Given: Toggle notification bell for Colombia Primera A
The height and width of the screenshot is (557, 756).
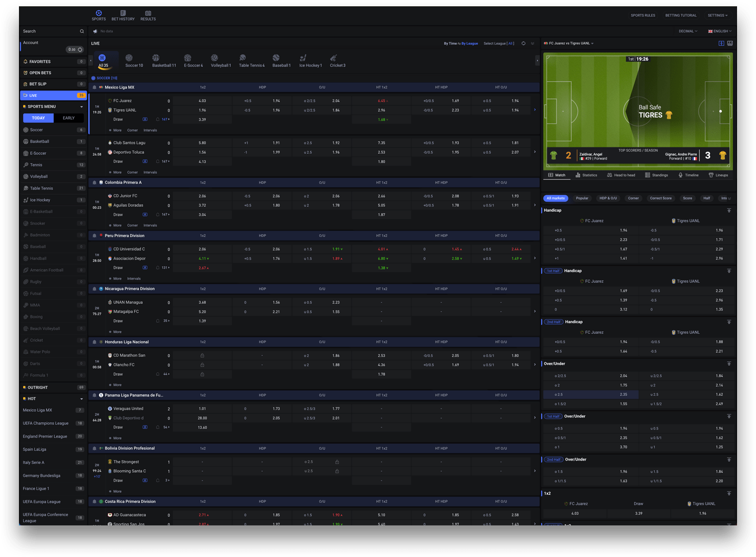Looking at the screenshot, I should pyautogui.click(x=94, y=183).
